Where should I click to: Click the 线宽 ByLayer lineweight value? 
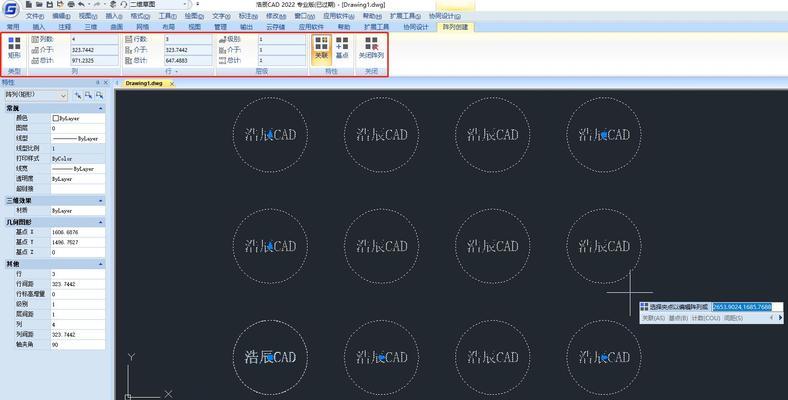coord(77,169)
